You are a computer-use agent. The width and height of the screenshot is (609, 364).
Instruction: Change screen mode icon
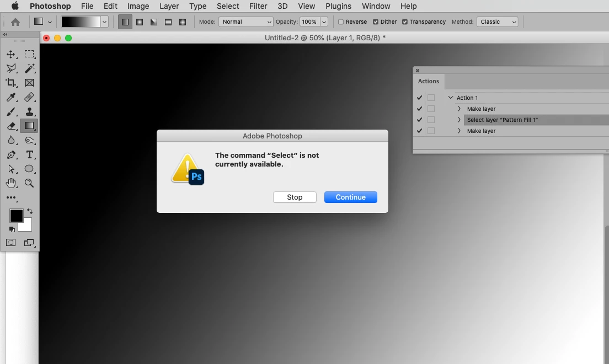[x=29, y=243]
